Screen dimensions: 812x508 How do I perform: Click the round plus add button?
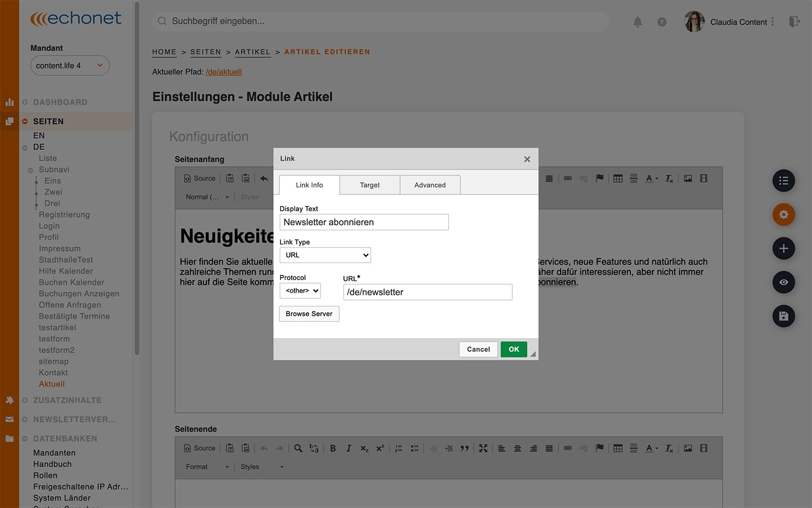(x=783, y=248)
